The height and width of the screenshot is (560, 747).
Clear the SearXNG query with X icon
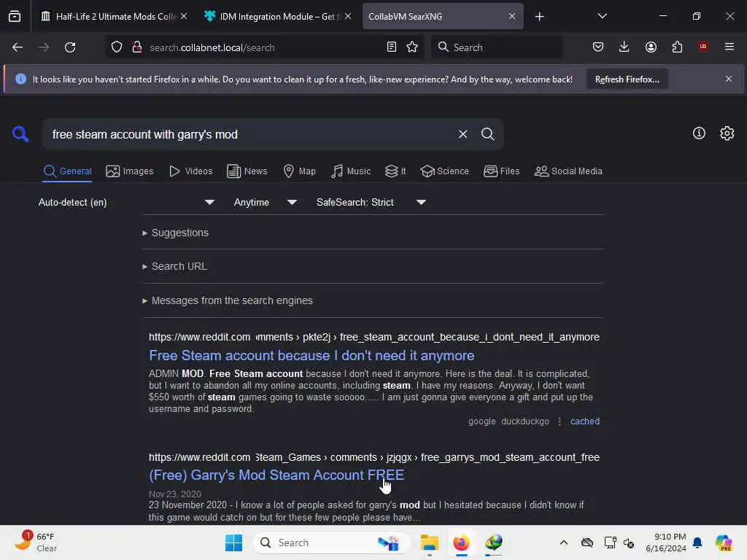pos(462,134)
